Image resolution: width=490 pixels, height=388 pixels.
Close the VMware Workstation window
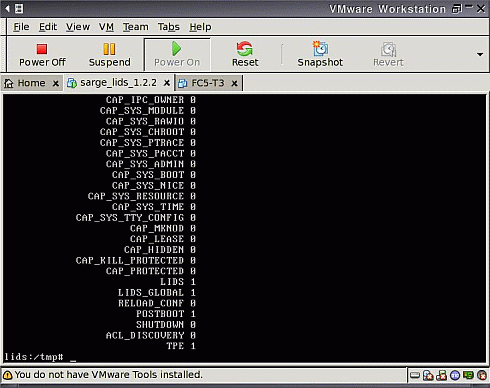pyautogui.click(x=481, y=9)
